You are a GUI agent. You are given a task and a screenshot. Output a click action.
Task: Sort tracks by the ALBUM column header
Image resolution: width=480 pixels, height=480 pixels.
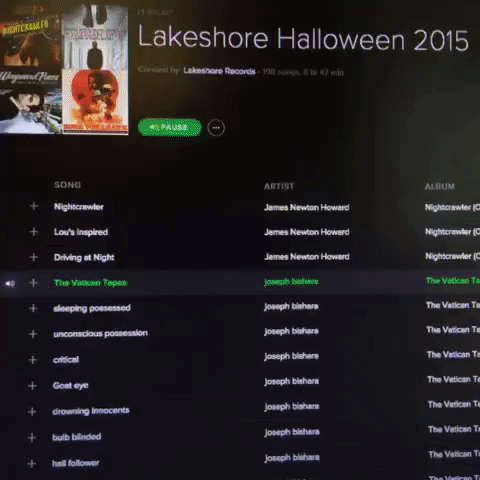tap(440, 186)
